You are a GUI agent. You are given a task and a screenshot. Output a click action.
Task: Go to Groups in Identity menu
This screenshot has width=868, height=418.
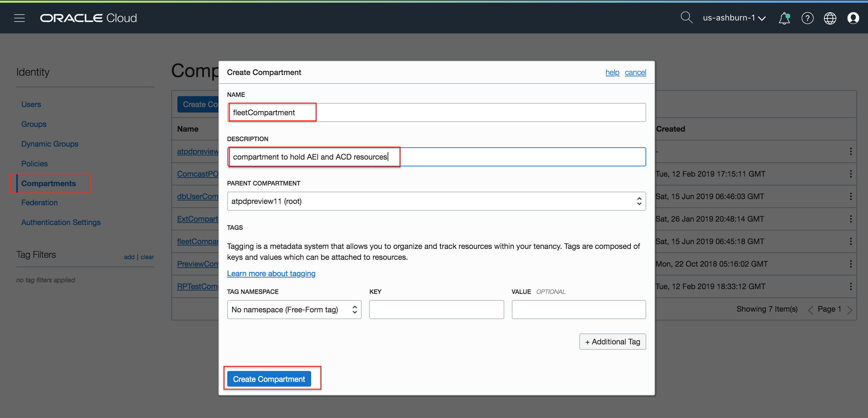34,124
